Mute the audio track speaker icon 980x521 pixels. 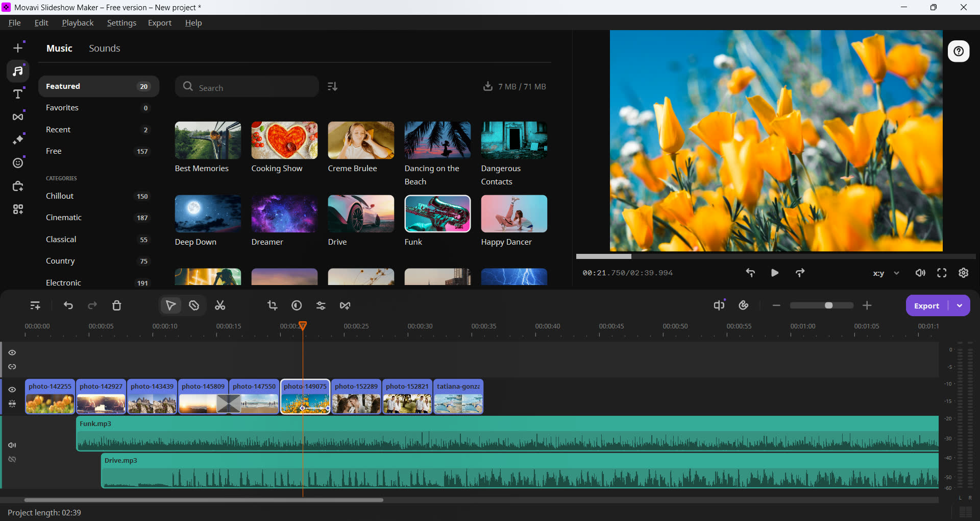point(12,445)
